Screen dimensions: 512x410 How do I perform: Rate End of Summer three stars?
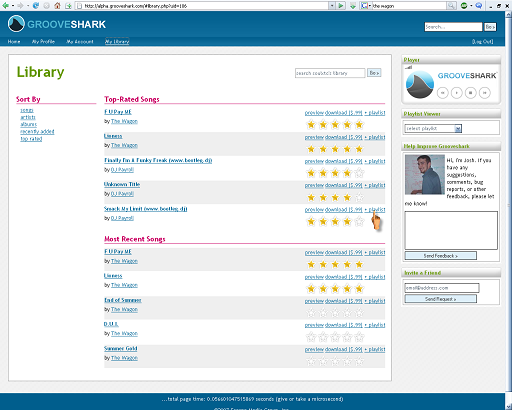coord(335,313)
